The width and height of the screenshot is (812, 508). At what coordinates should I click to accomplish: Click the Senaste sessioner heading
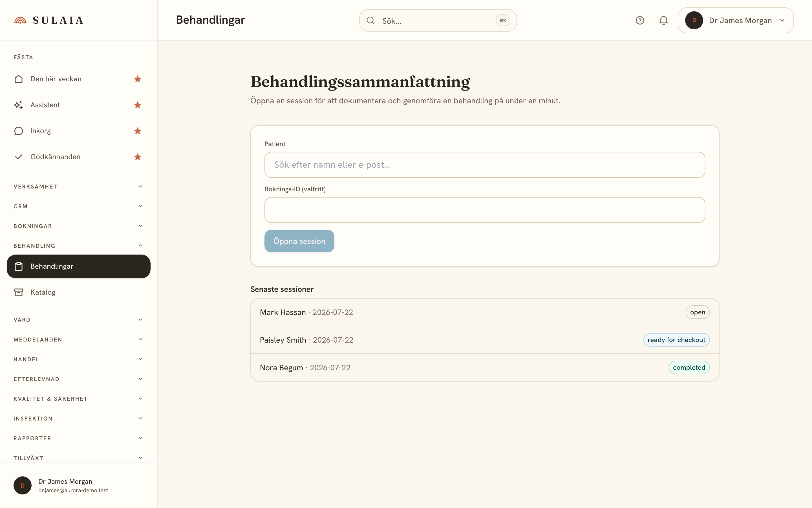pos(282,289)
